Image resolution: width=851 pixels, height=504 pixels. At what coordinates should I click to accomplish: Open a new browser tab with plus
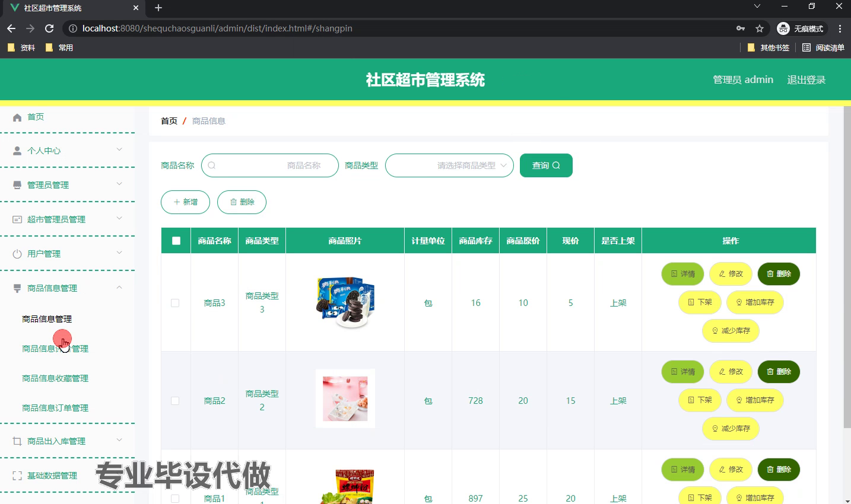tap(158, 8)
